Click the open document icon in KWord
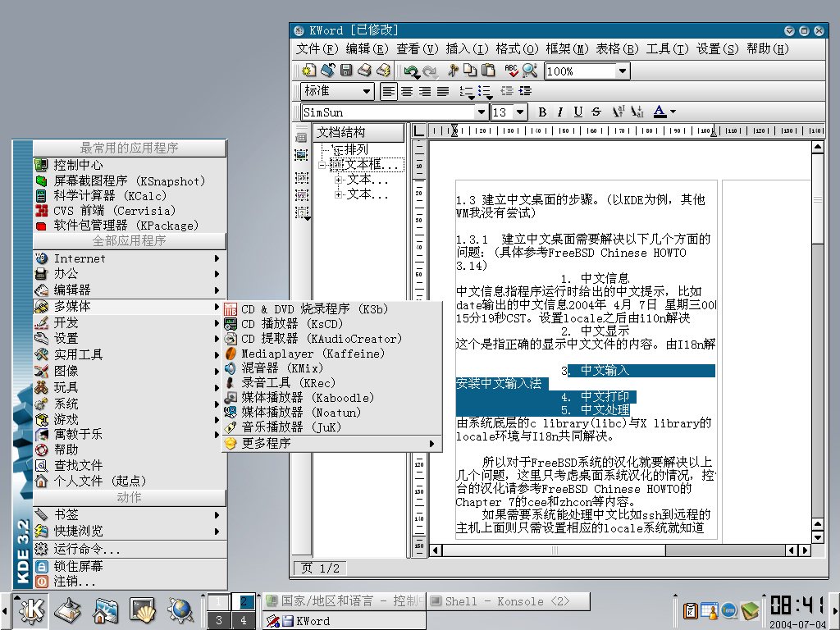 [x=327, y=71]
